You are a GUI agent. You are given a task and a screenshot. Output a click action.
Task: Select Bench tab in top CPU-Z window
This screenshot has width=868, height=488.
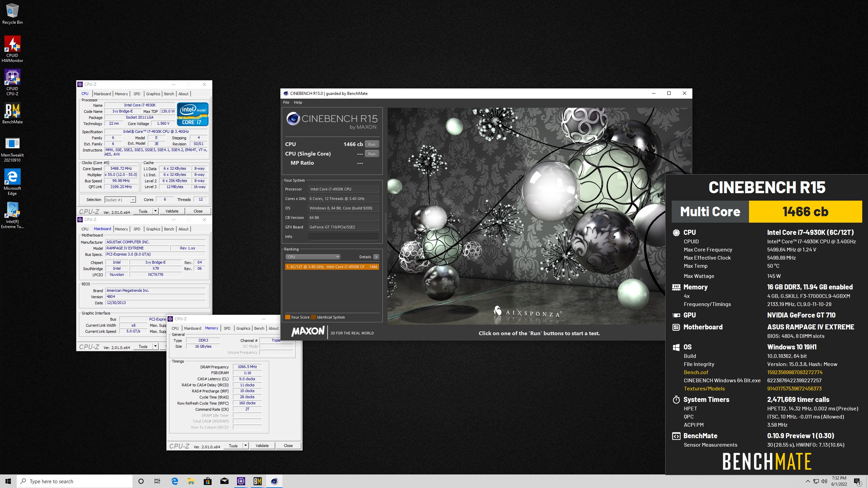(x=169, y=94)
